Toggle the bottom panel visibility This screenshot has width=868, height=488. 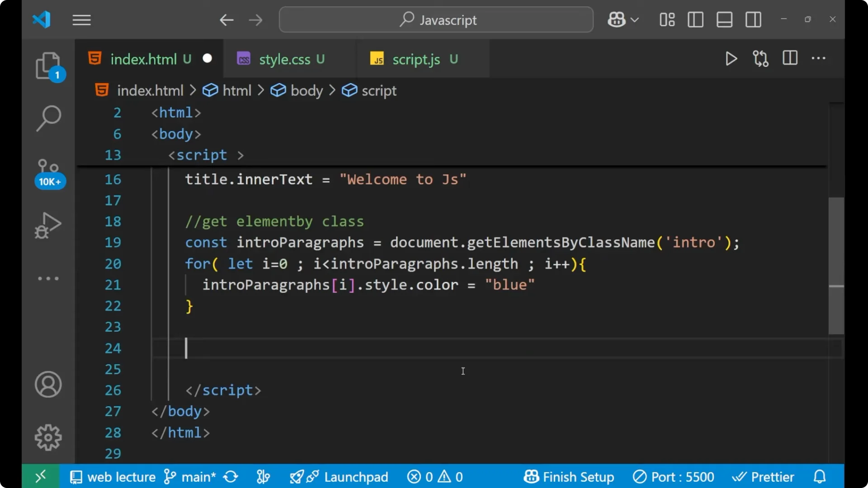point(724,19)
